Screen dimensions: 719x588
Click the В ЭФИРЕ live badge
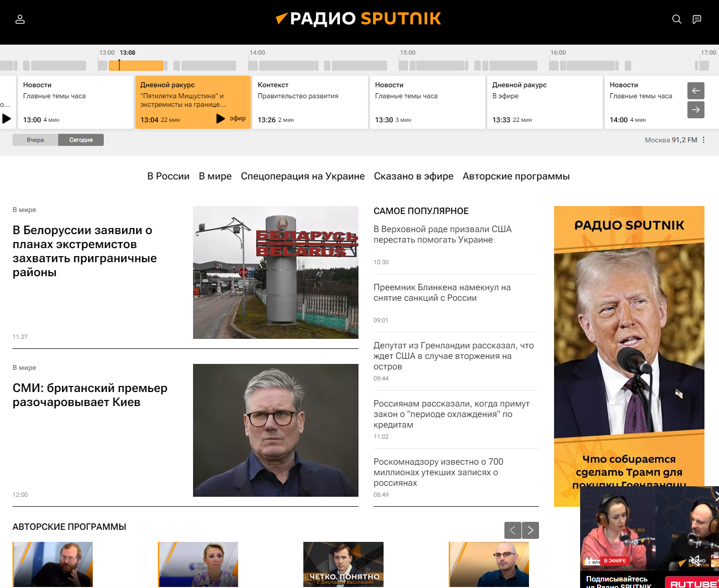(615, 561)
